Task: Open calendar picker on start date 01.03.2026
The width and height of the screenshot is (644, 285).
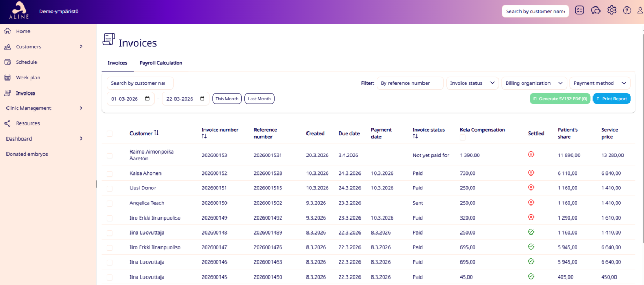Action: tap(148, 99)
